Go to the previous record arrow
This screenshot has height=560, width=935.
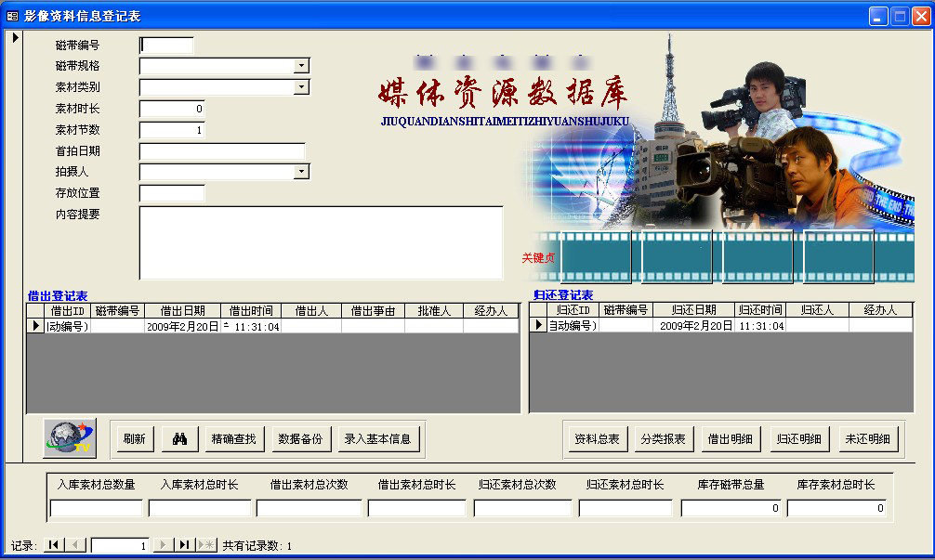[75, 545]
